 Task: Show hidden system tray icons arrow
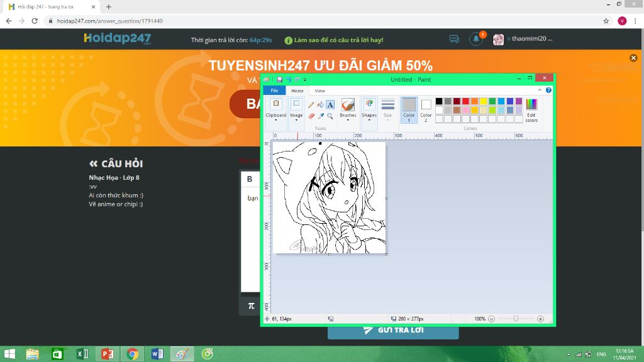(x=569, y=354)
